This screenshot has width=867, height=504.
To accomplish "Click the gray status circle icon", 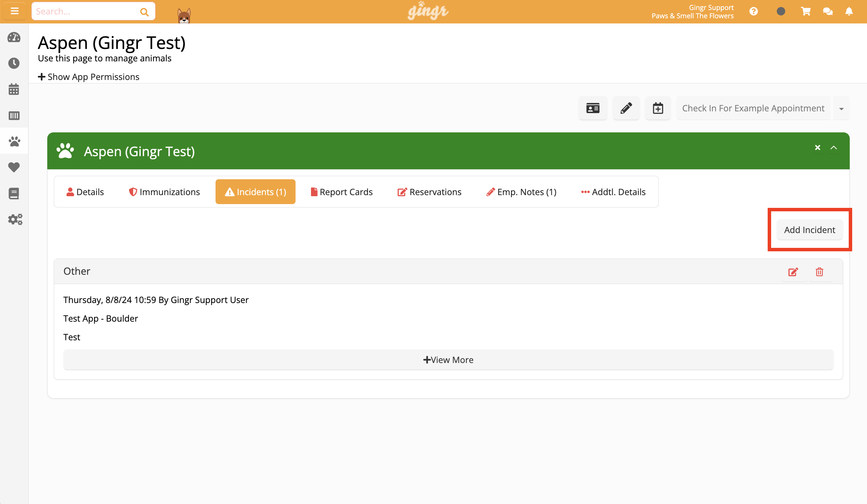I will coord(781,11).
